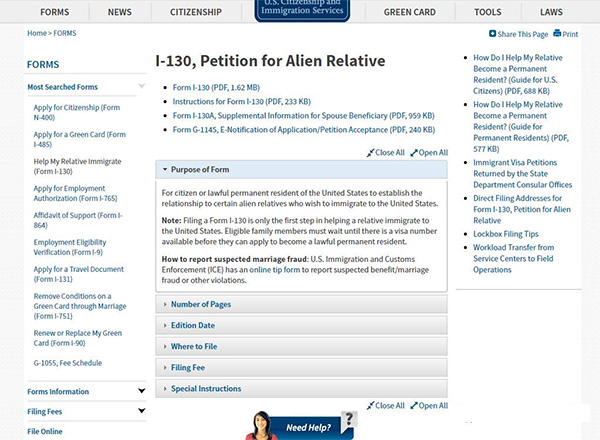Expand the Where to File section
The image size is (600, 440).
pyautogui.click(x=302, y=347)
